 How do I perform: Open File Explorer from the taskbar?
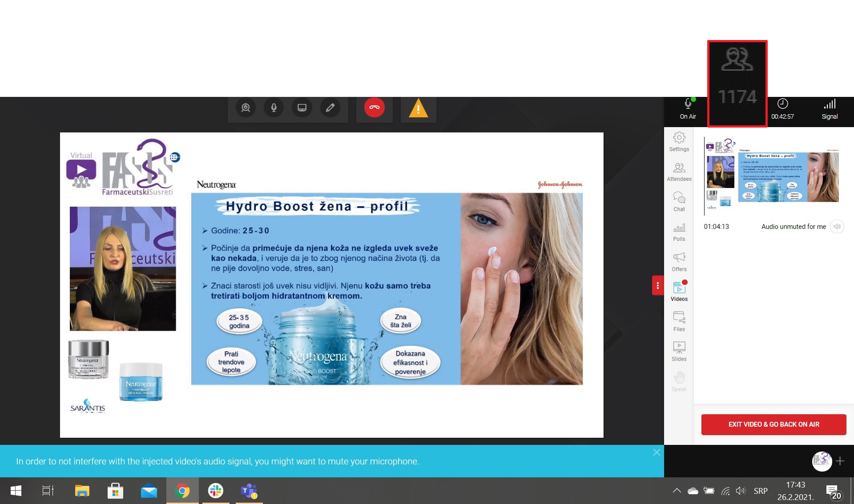[x=82, y=491]
